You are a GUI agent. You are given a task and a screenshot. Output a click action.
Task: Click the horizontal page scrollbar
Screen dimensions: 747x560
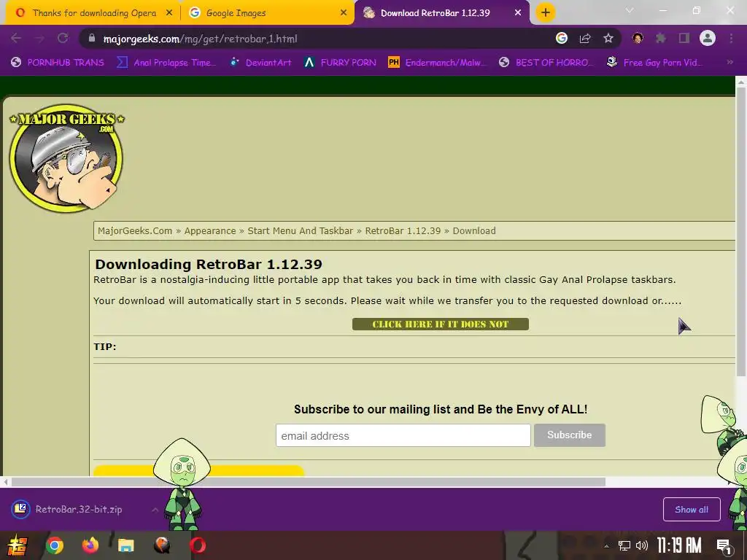tap(309, 482)
